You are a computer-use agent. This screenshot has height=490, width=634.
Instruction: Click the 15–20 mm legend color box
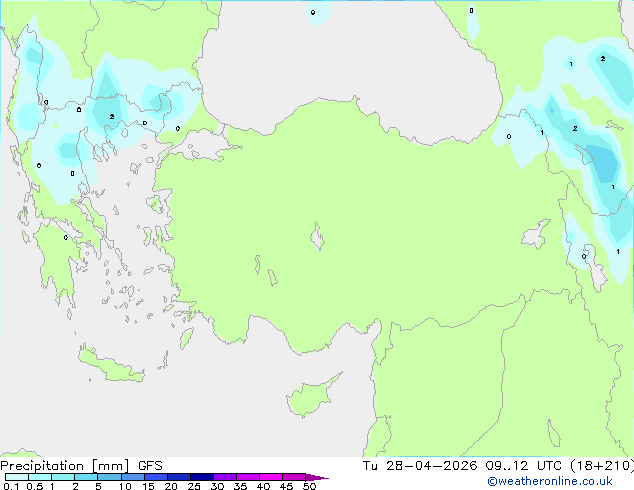(x=156, y=477)
